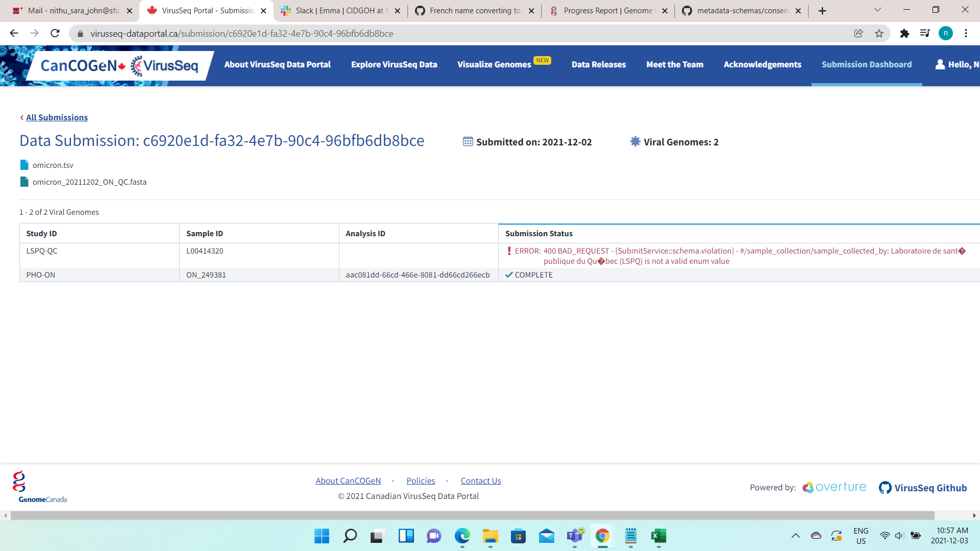Open the Contact Us page
The height and width of the screenshot is (551, 980).
click(480, 480)
